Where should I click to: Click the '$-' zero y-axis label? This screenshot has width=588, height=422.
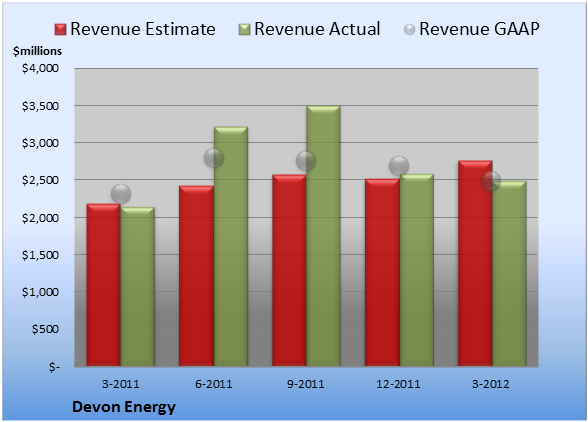tap(54, 367)
